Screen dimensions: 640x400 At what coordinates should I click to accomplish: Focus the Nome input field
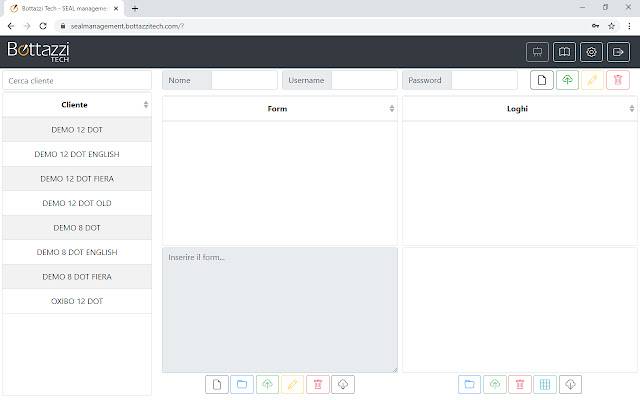[x=244, y=80]
